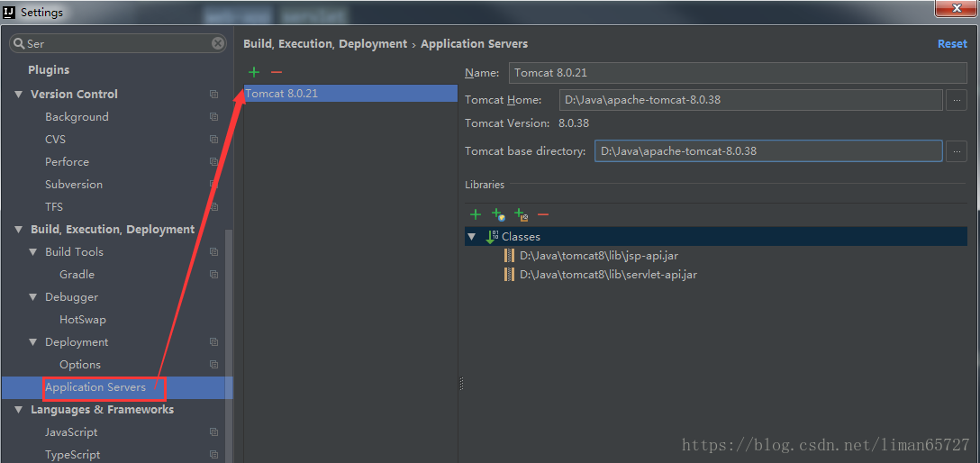Image resolution: width=980 pixels, height=463 pixels.
Task: Collapse the Classes node
Action: [471, 237]
